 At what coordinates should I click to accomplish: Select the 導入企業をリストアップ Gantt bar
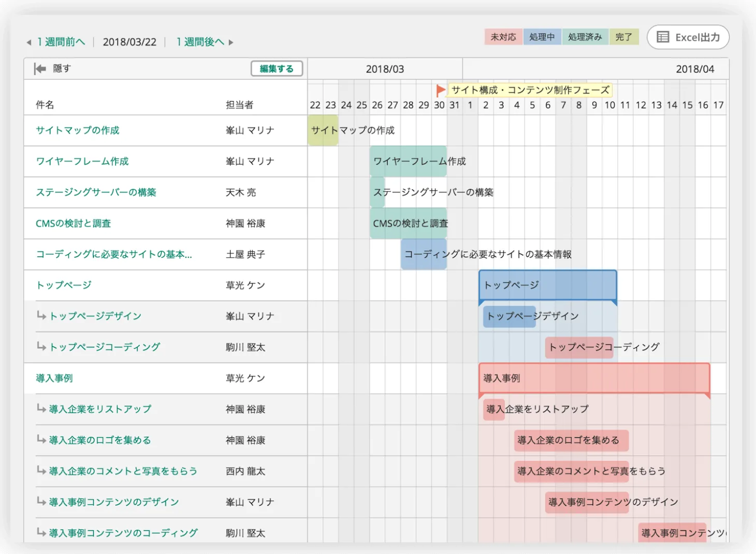tap(494, 409)
